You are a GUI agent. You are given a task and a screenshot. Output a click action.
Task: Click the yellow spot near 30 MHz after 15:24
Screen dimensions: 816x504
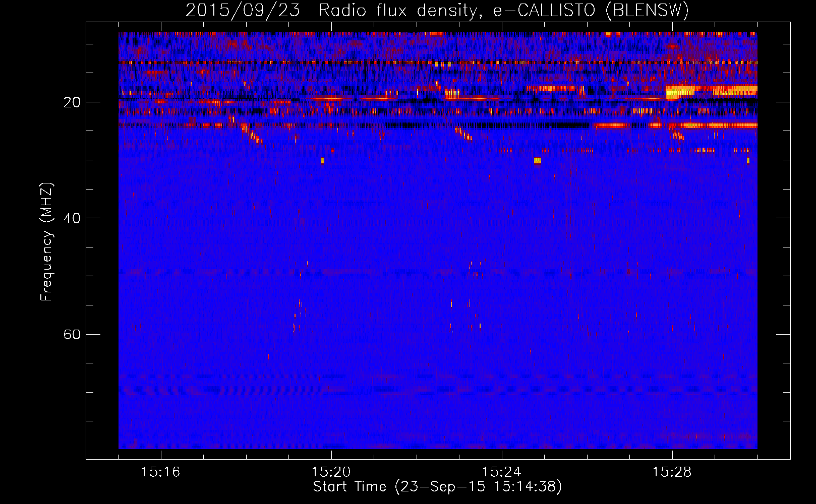[x=538, y=161]
